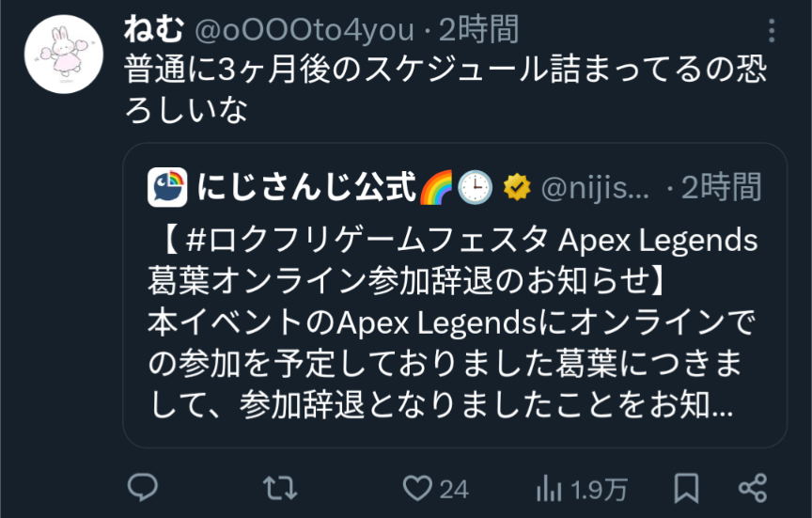Image resolution: width=812 pixels, height=518 pixels.
Task: Like the tweet with the heart icon
Action: pos(417,488)
